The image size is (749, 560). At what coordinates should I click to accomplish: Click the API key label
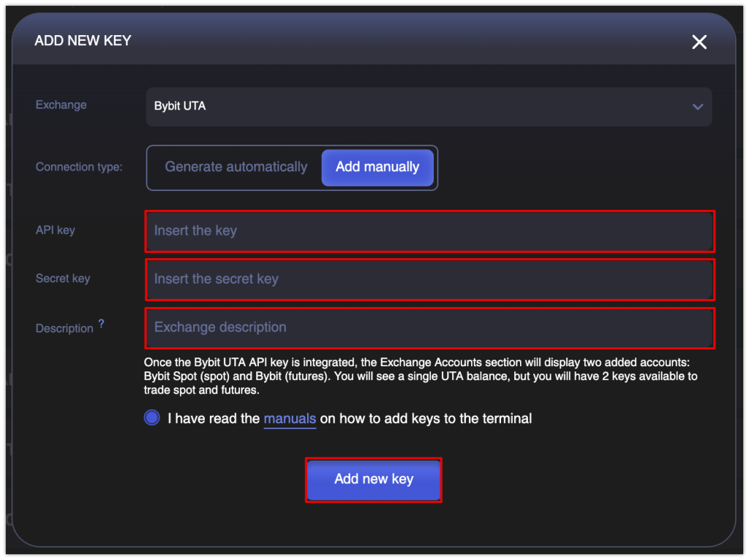pos(56,230)
